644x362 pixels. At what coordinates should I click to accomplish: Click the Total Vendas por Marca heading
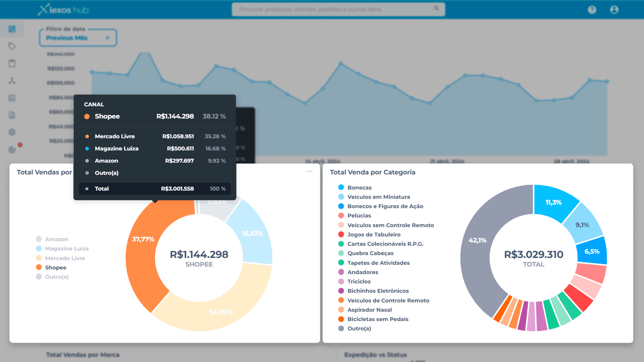(x=83, y=355)
